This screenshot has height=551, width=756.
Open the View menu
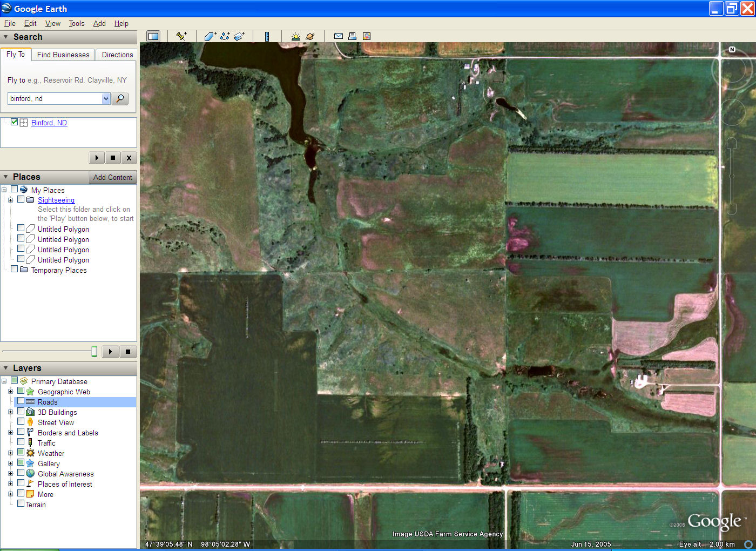(x=53, y=23)
